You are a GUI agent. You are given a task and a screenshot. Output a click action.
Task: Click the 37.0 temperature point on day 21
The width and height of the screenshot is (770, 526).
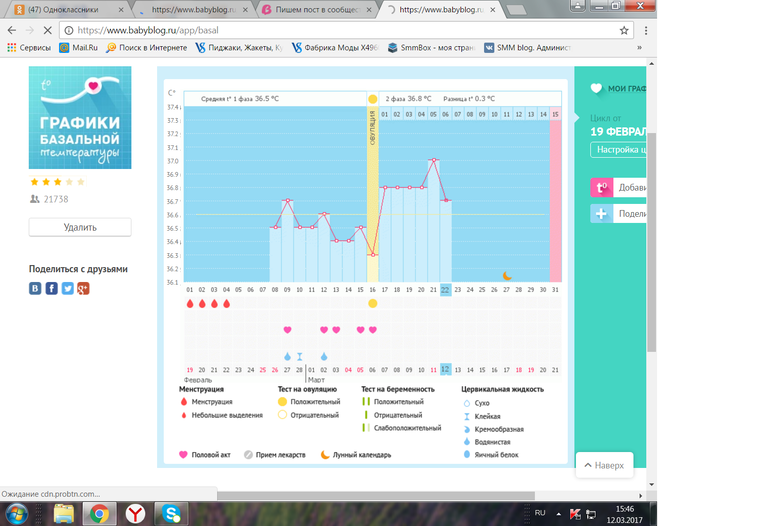(x=433, y=160)
